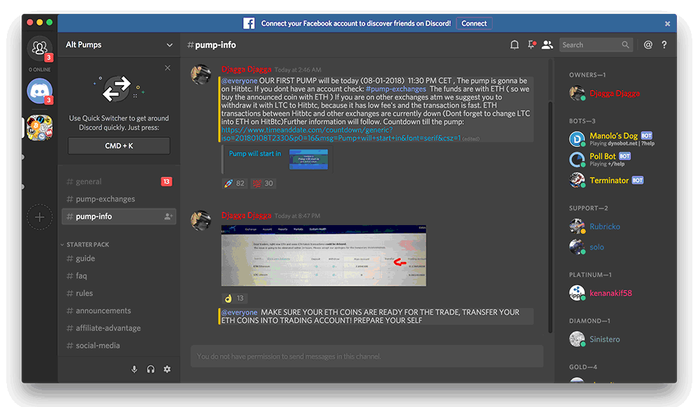The image size is (700, 407).
Task: Open recent mentions @ icon
Action: tap(648, 45)
